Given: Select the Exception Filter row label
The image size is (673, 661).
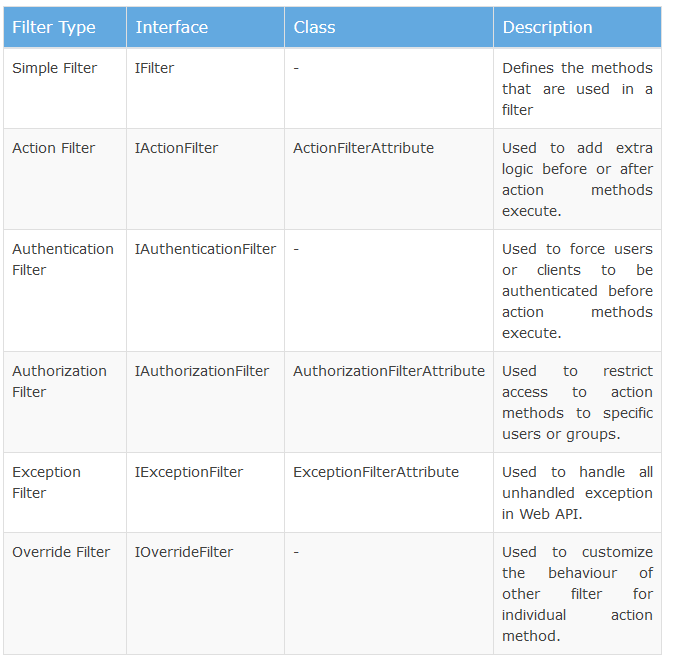Looking at the screenshot, I should (46, 482).
